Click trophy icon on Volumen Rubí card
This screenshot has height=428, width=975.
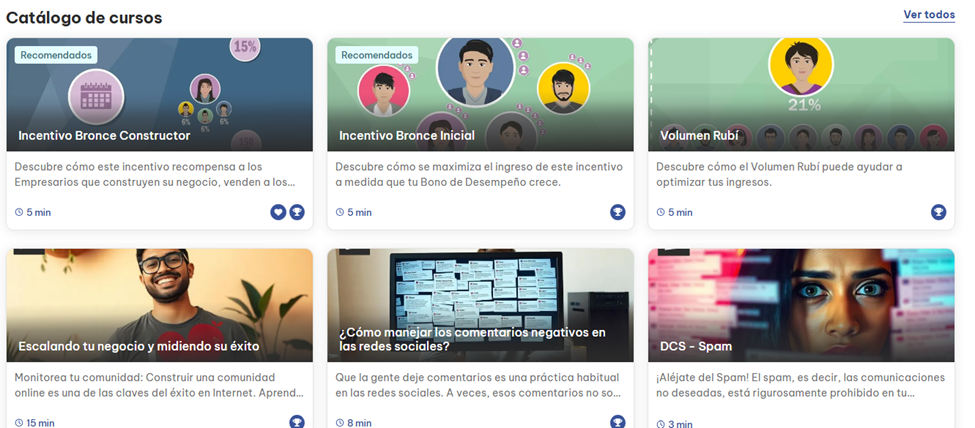coord(938,212)
